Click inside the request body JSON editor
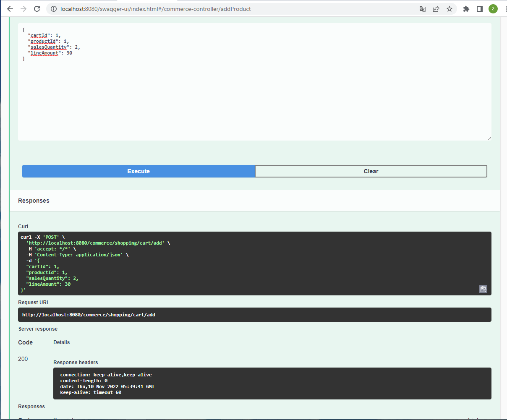 tap(255, 82)
